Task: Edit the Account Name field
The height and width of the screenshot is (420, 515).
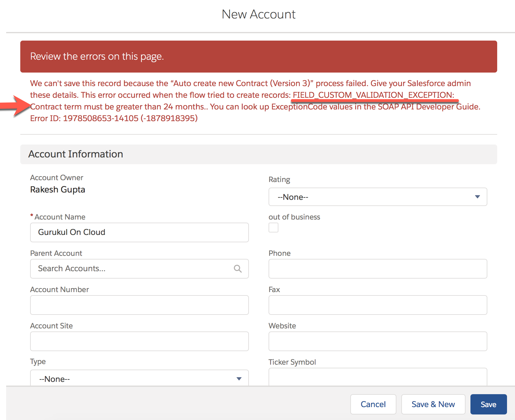Action: point(139,232)
